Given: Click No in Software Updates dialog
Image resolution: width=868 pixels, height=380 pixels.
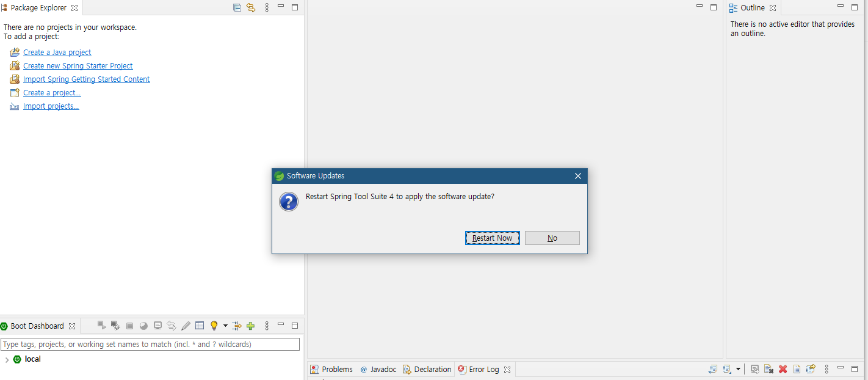Looking at the screenshot, I should pos(552,238).
